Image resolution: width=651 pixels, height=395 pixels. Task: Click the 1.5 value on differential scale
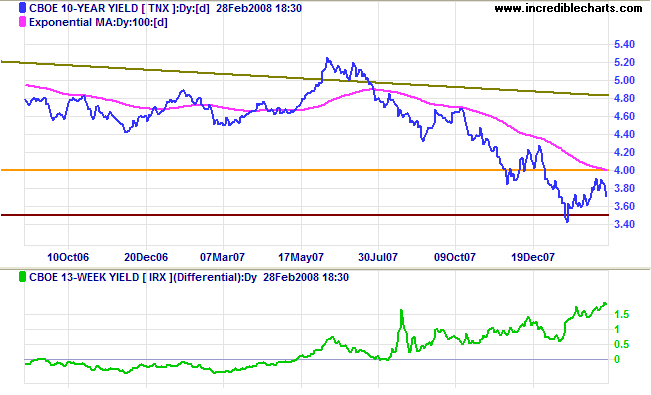coord(622,314)
